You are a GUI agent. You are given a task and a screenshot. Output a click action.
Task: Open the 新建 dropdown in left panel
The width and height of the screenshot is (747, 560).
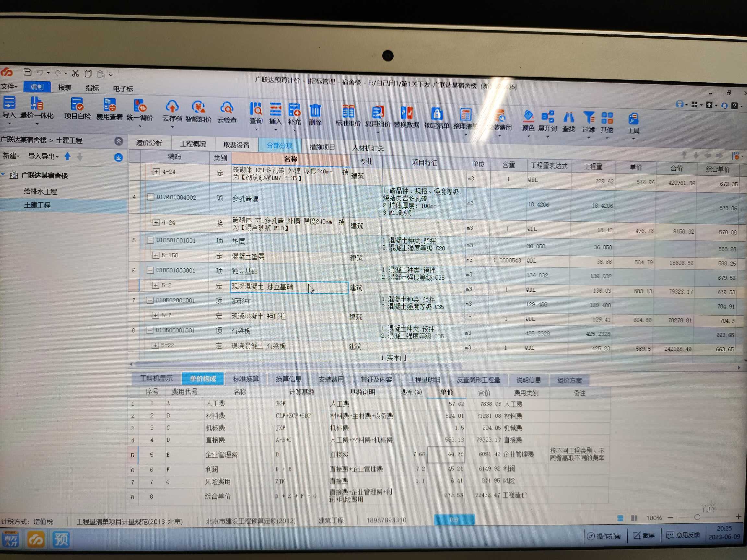click(11, 156)
